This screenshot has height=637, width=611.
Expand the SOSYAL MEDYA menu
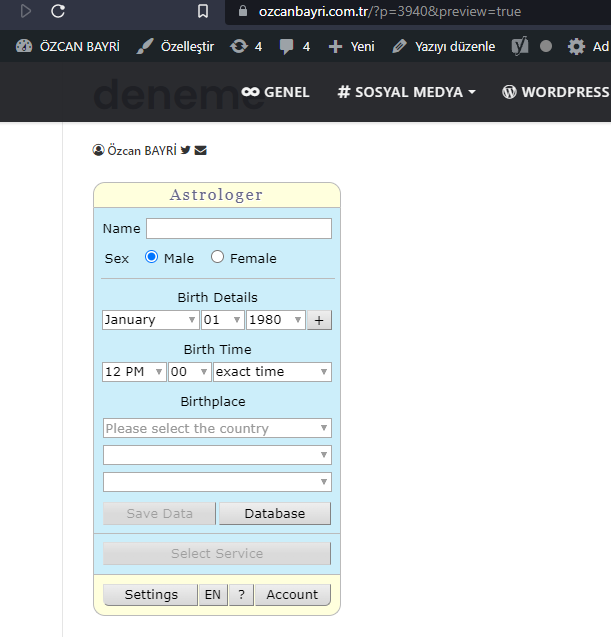407,92
